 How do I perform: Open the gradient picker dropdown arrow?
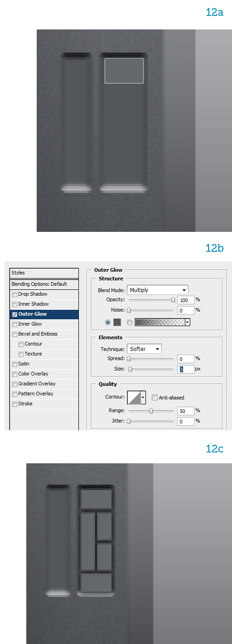click(x=187, y=322)
